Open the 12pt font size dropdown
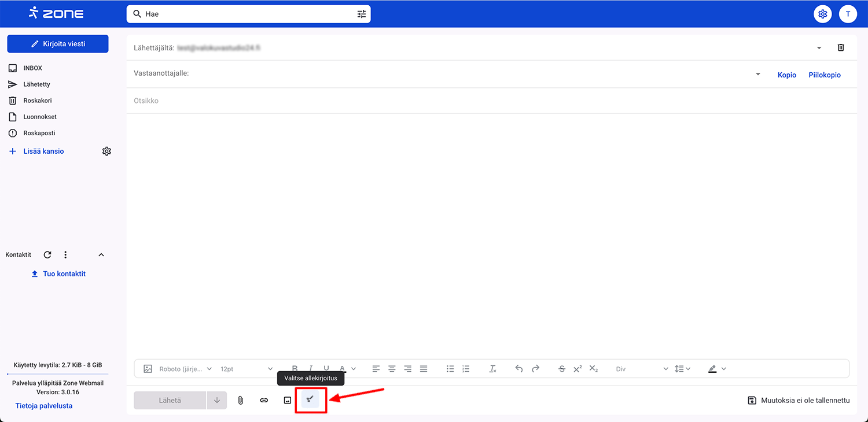The image size is (868, 422). pos(247,369)
